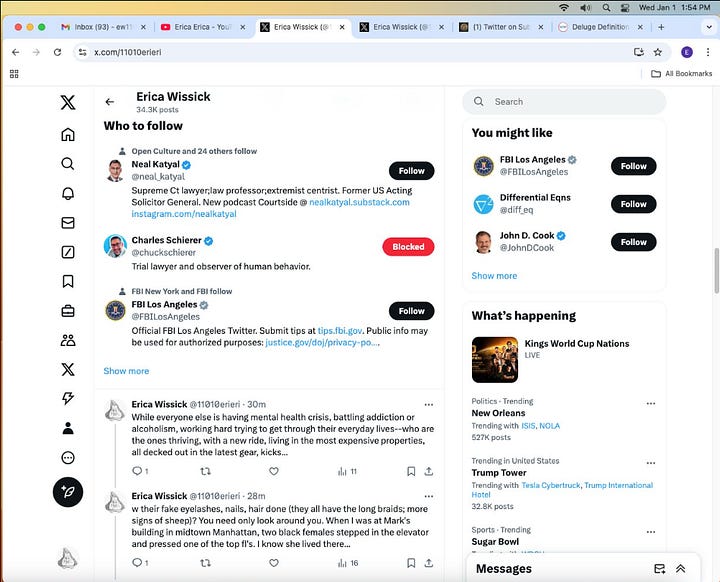Reload the current page
This screenshot has width=720, height=582.
(x=57, y=52)
